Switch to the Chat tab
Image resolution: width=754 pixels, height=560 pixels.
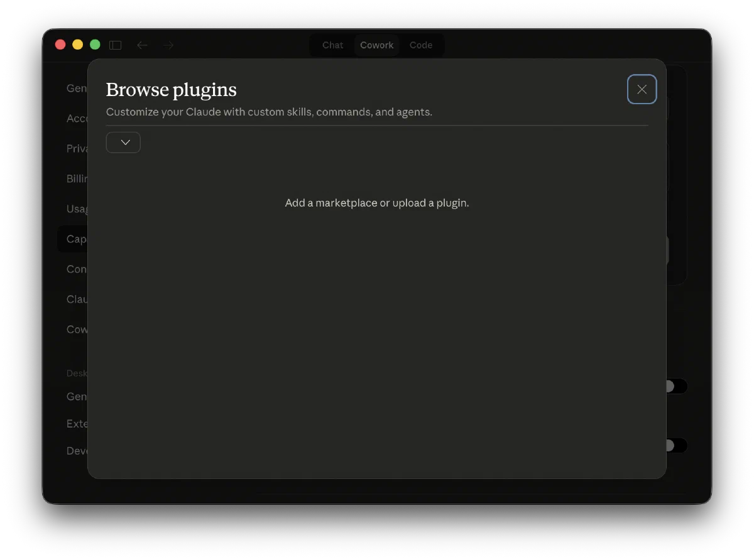tap(332, 45)
